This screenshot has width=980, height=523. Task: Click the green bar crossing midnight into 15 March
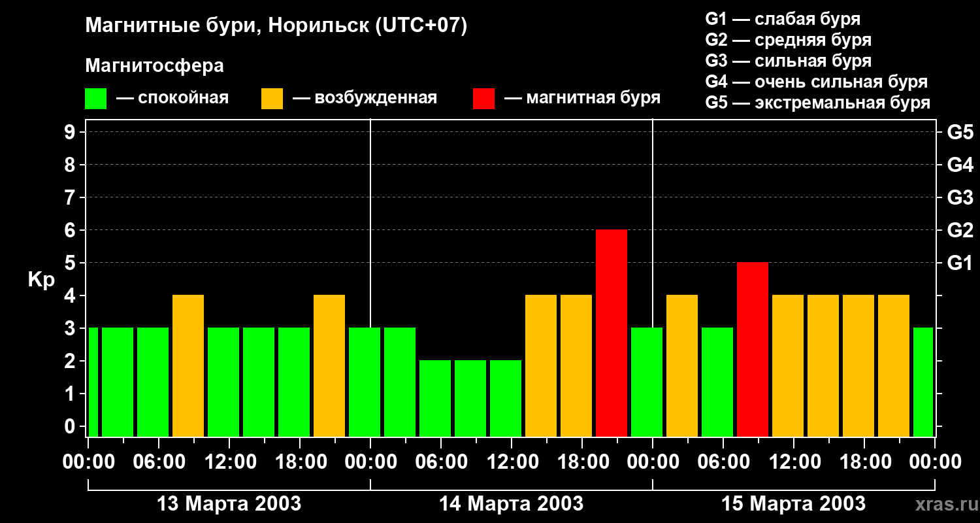tap(647, 382)
